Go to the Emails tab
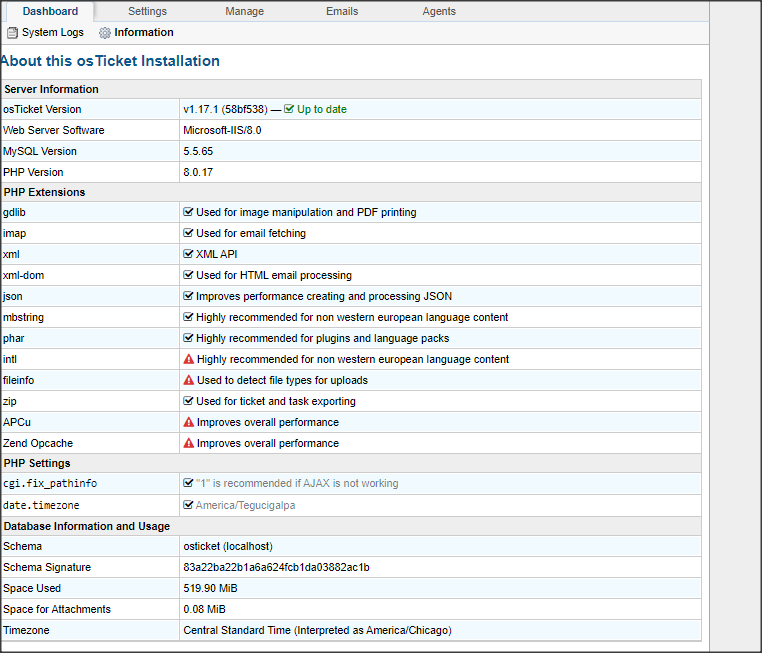The height and width of the screenshot is (653, 762). [342, 11]
